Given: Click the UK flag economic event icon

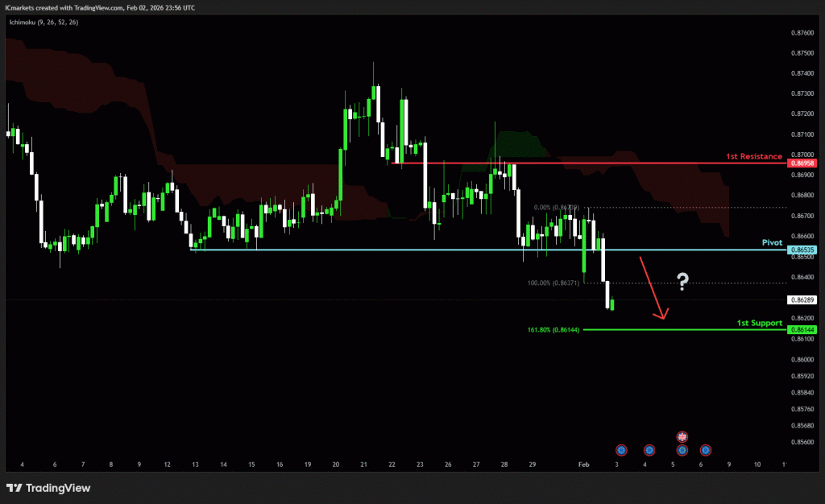Looking at the screenshot, I should coord(682,436).
